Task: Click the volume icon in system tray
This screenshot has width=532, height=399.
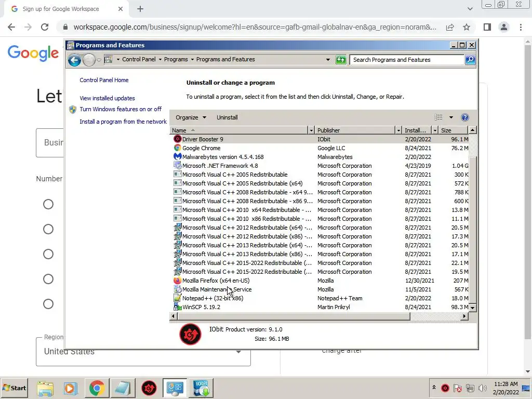Action: coord(482,388)
